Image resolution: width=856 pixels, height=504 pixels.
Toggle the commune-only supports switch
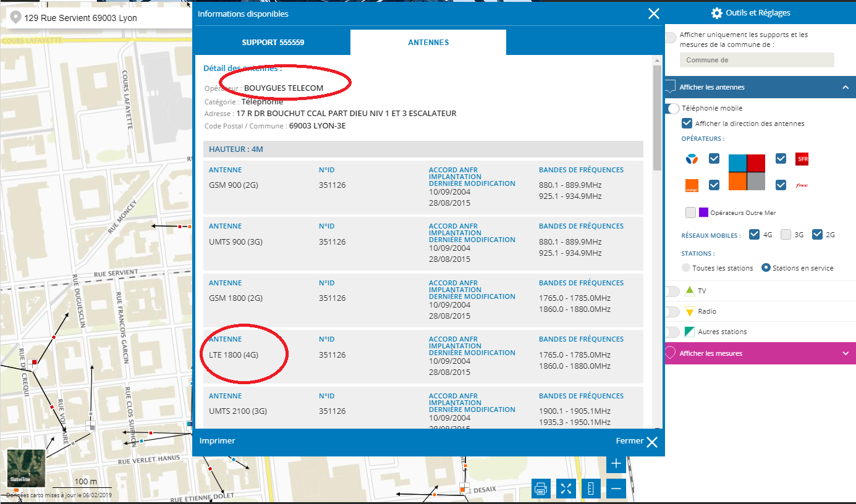point(670,38)
